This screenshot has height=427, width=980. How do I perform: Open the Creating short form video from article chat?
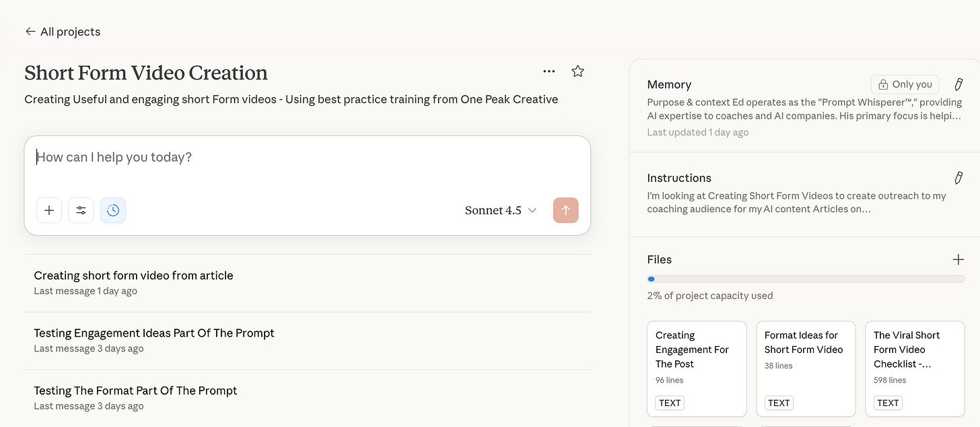pyautogui.click(x=133, y=275)
